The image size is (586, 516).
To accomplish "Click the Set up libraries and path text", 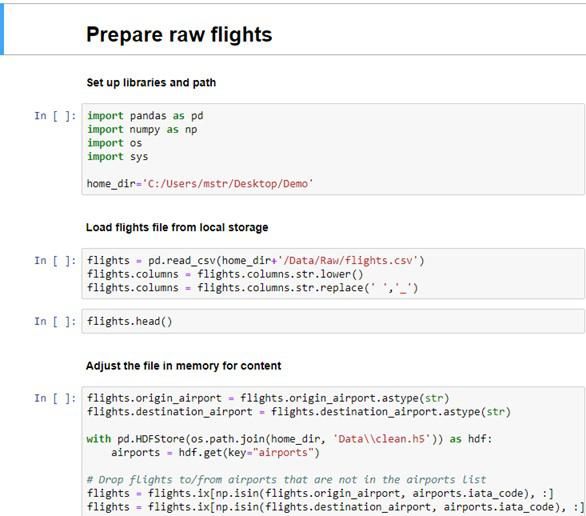I will [151, 83].
